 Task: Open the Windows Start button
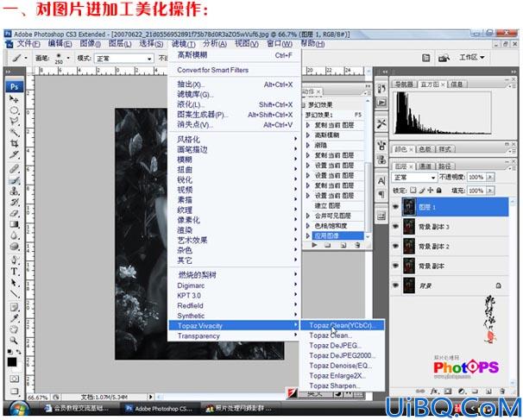[19, 408]
